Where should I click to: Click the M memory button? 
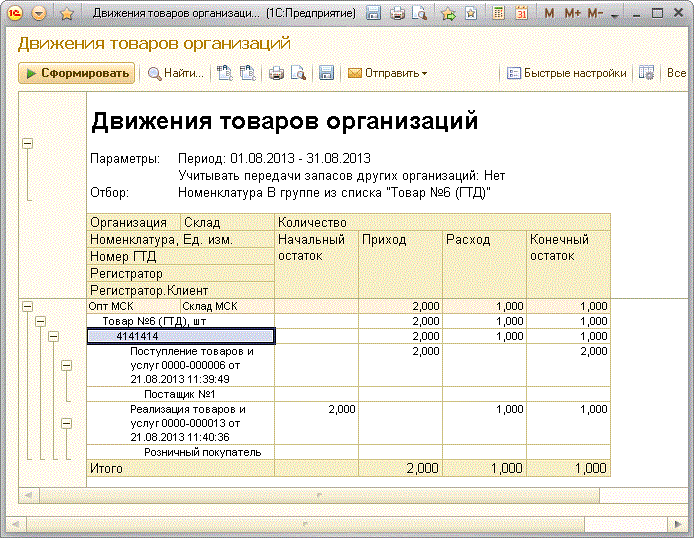pyautogui.click(x=549, y=14)
